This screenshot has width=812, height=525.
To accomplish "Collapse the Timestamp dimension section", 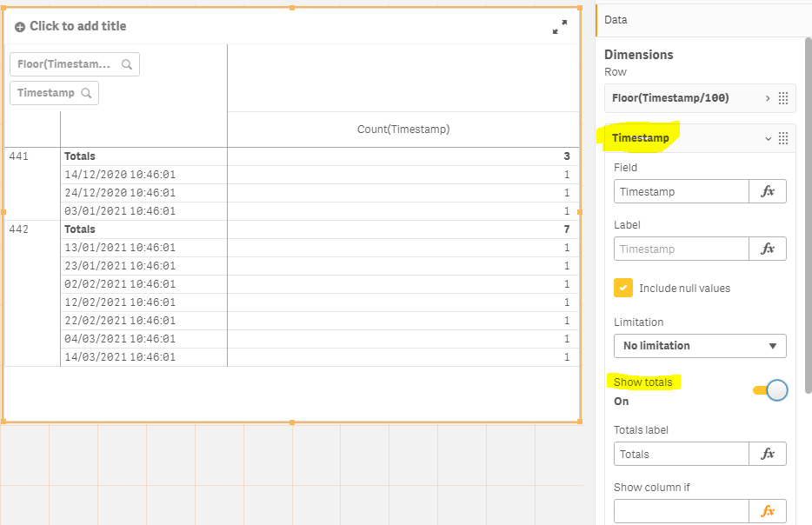I will [767, 138].
